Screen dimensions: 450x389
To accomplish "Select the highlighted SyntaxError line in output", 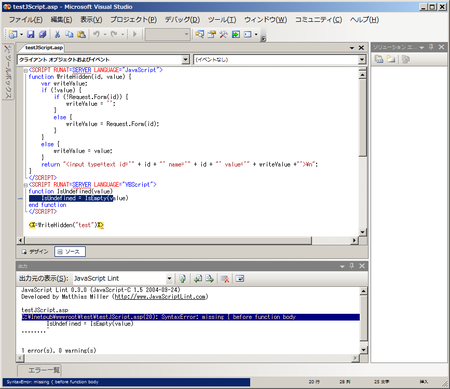I will 190,317.
